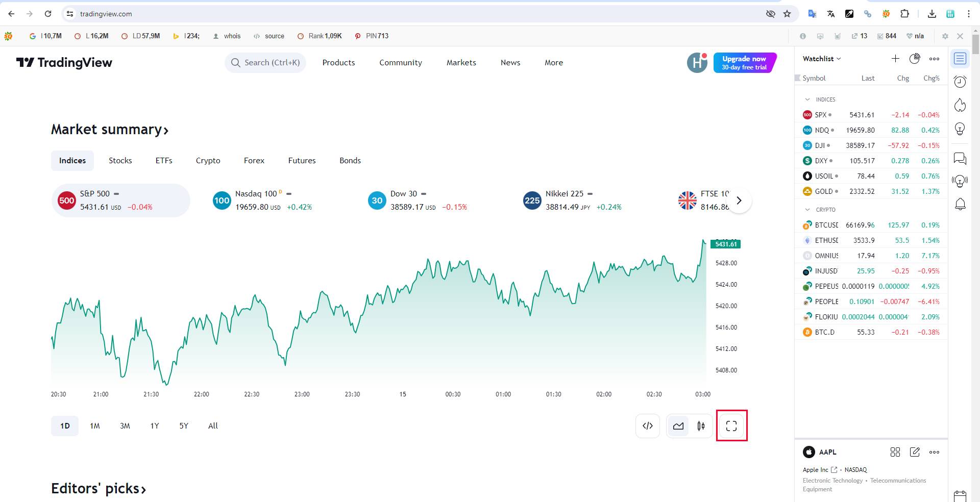Set chart range to 3M
980x502 pixels.
(x=125, y=426)
